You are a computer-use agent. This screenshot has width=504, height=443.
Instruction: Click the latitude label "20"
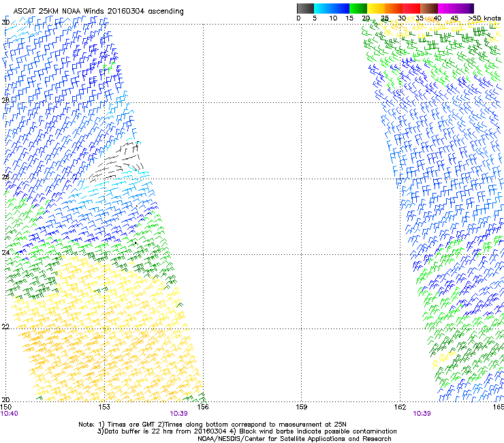[x=5, y=399]
